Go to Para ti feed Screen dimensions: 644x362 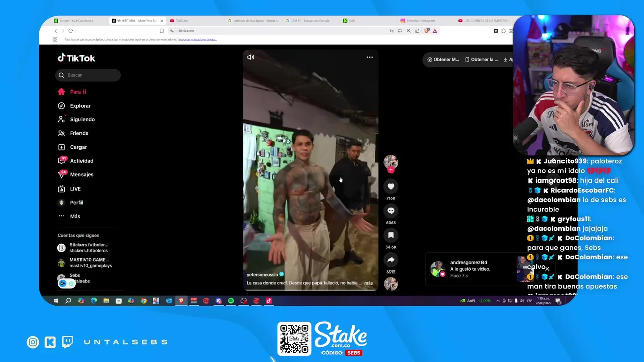(x=71, y=92)
